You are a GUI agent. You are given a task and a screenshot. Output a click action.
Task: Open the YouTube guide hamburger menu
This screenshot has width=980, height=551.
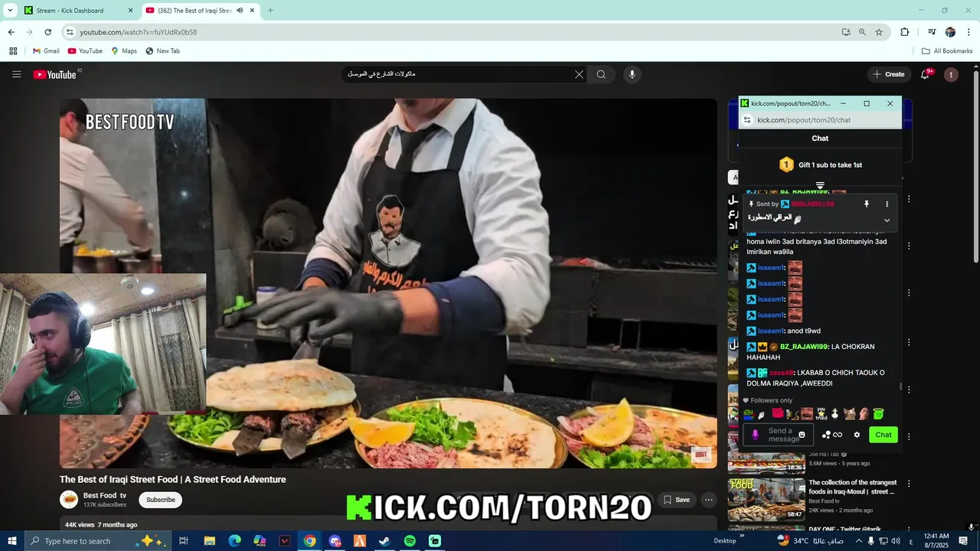pyautogui.click(x=16, y=74)
